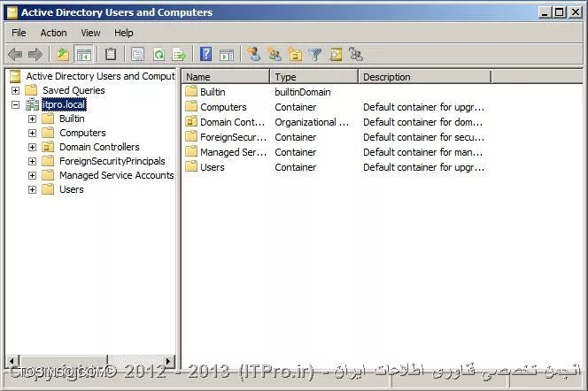Viewport: 588px width, 391px height.
Task: Create new user toolbar icon
Action: (x=254, y=54)
